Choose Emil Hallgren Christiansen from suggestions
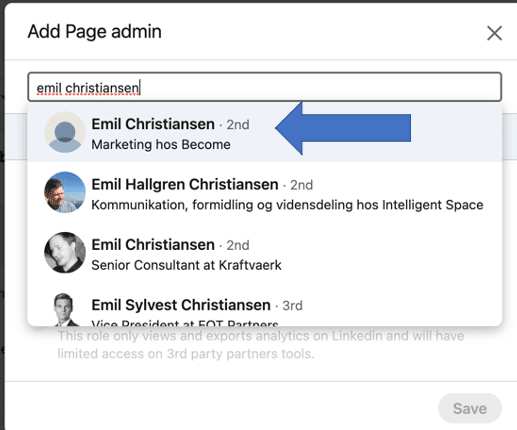 pos(265,192)
